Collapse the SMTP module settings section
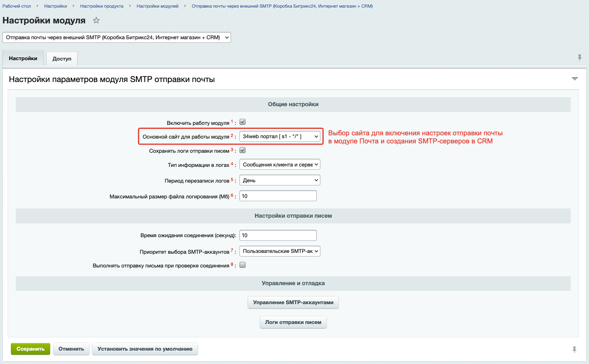Screen dimensions: 589x364 point(574,79)
